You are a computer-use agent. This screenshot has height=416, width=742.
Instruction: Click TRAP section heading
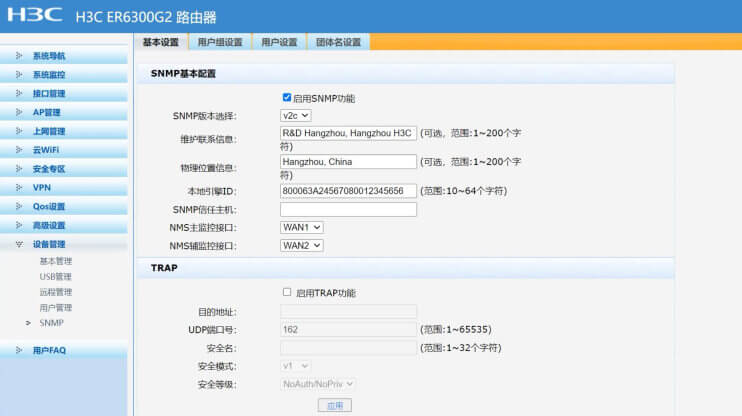164,268
